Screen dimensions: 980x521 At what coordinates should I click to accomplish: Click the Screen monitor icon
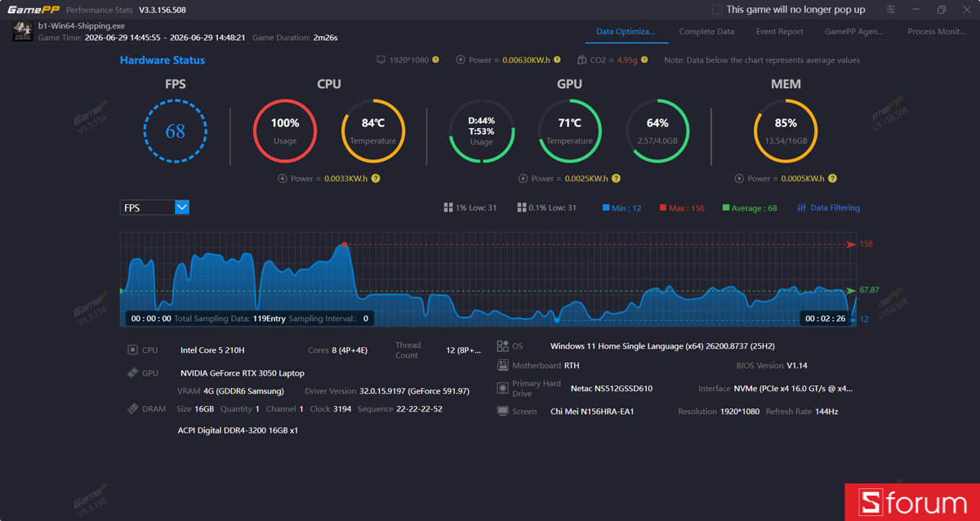[502, 412]
